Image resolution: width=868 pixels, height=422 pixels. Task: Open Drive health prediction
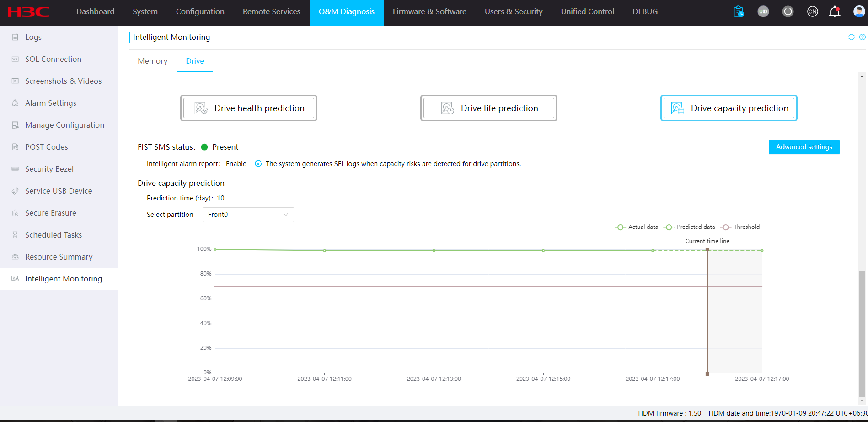pos(249,108)
